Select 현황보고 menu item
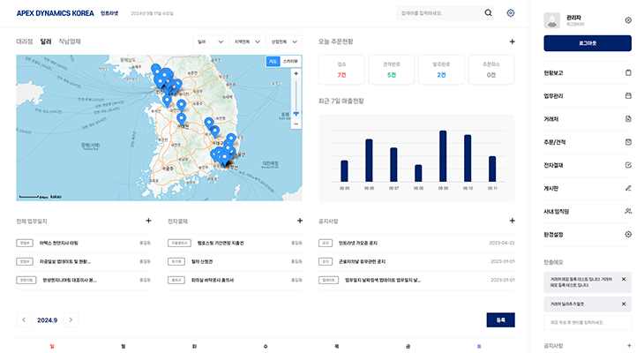 tap(553, 73)
